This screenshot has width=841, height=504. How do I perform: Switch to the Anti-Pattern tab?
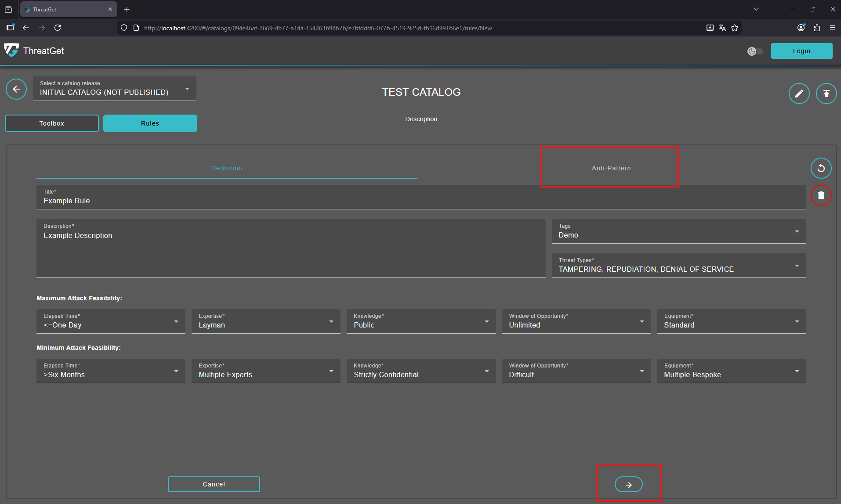pyautogui.click(x=611, y=168)
